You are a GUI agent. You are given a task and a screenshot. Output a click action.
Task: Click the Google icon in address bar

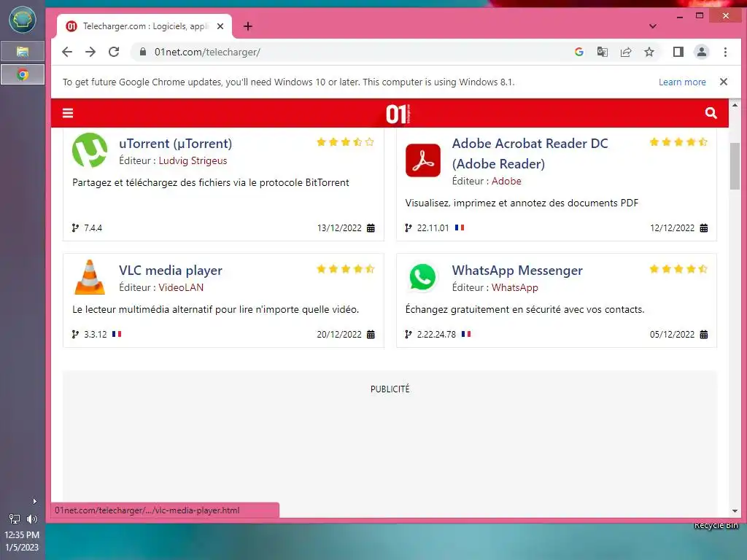pos(578,52)
